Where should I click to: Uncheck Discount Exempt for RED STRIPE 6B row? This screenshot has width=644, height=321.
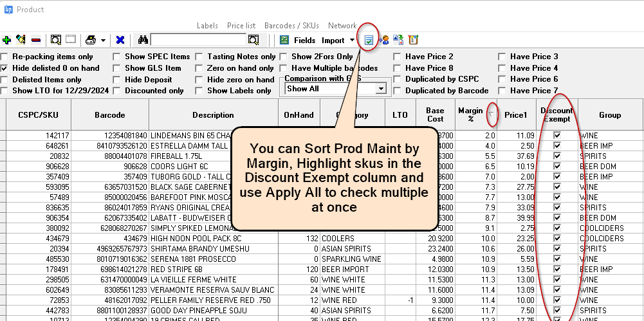pos(557,269)
